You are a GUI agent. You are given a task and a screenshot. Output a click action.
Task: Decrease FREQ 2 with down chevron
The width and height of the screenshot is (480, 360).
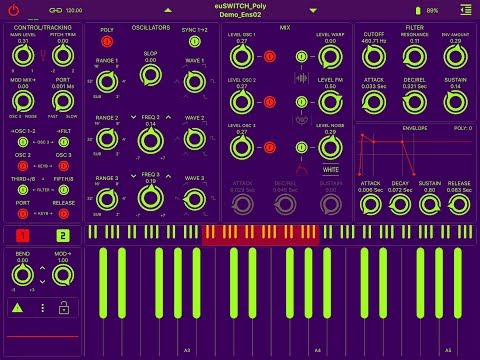pos(134,117)
